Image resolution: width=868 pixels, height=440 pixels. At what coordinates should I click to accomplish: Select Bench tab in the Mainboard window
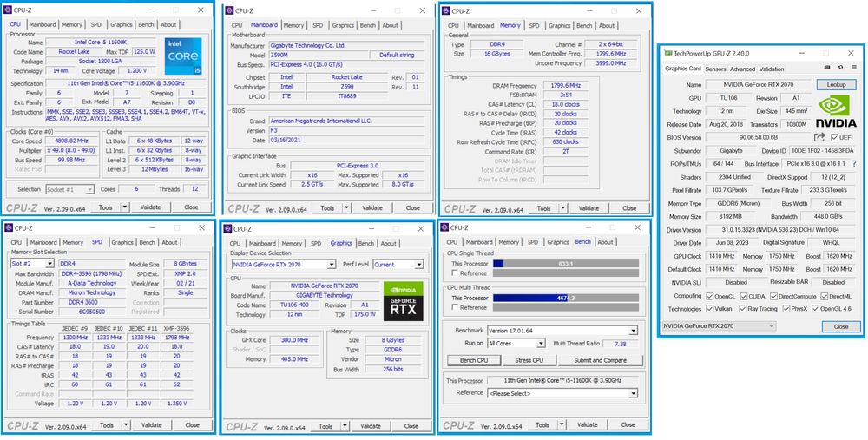coord(367,25)
